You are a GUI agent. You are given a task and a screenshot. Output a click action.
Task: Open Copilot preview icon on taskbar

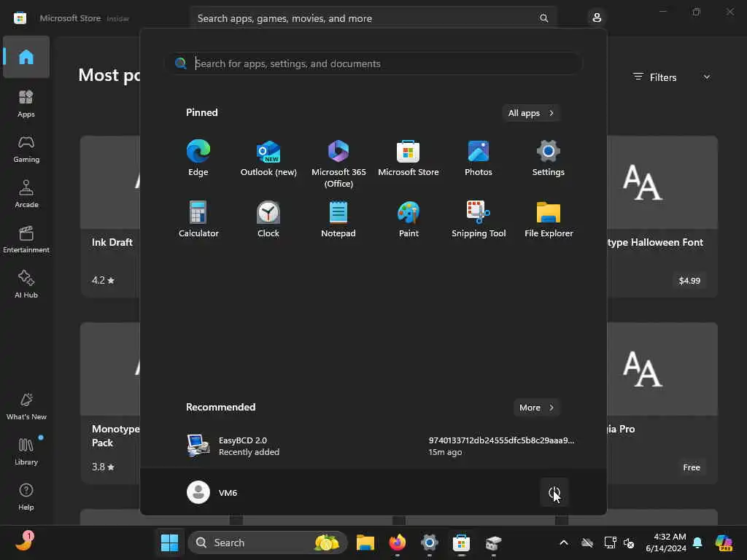coord(724,542)
